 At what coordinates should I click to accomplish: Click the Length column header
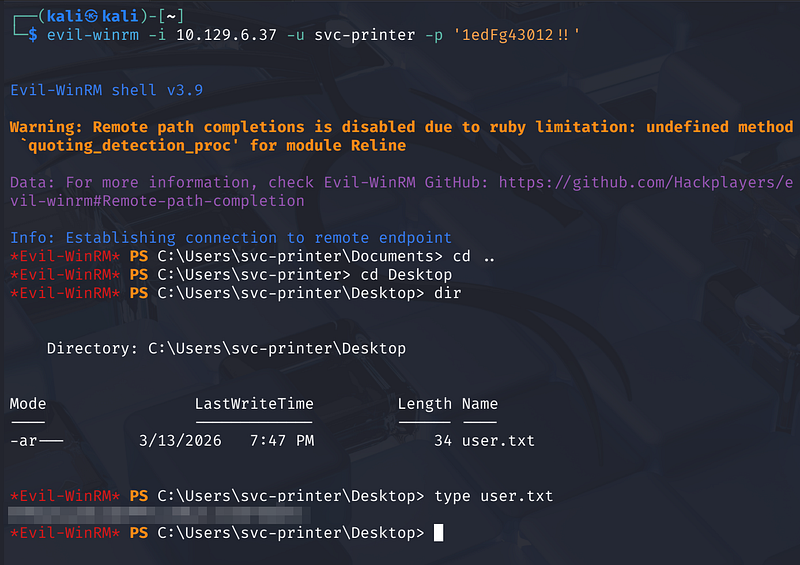424,404
